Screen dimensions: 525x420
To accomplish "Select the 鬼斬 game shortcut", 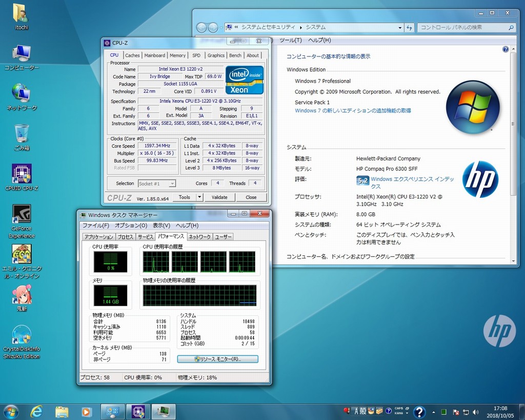I will point(22,298).
